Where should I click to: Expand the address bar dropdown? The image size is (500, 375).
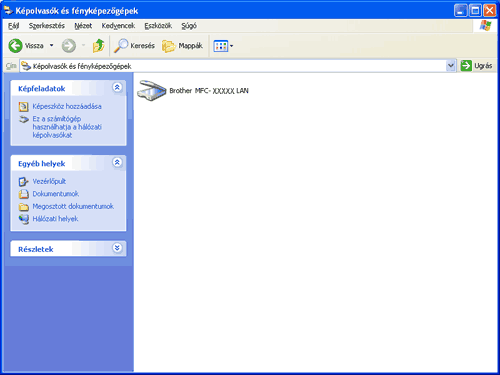pos(451,66)
